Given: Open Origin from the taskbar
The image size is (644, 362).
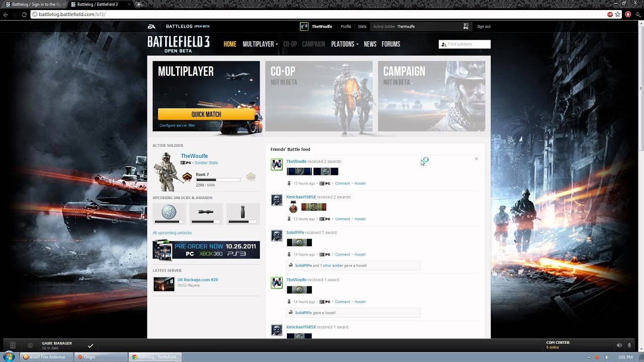Looking at the screenshot, I should (x=100, y=357).
